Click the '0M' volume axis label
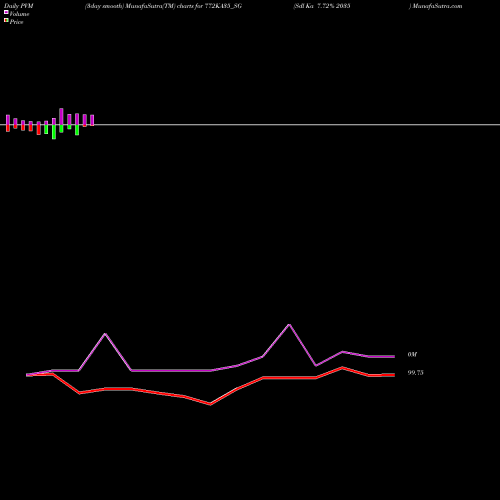Screen dimensions: 500x500 pyautogui.click(x=412, y=355)
